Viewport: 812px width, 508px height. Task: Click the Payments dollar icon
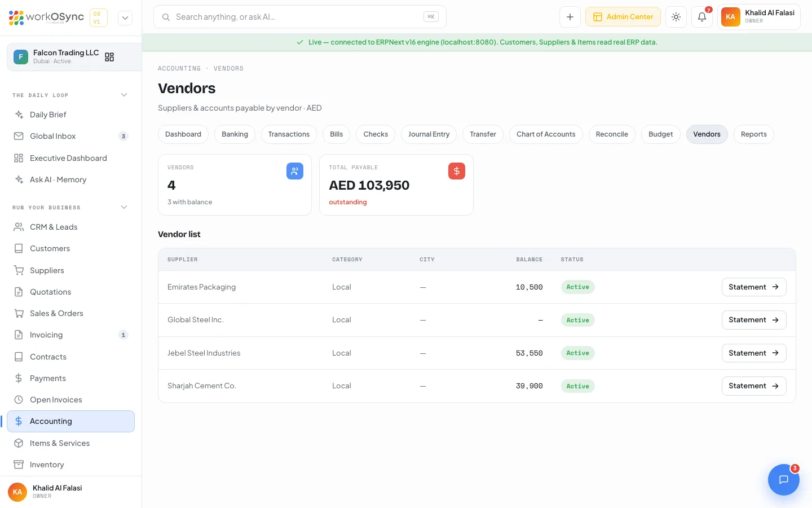[19, 378]
